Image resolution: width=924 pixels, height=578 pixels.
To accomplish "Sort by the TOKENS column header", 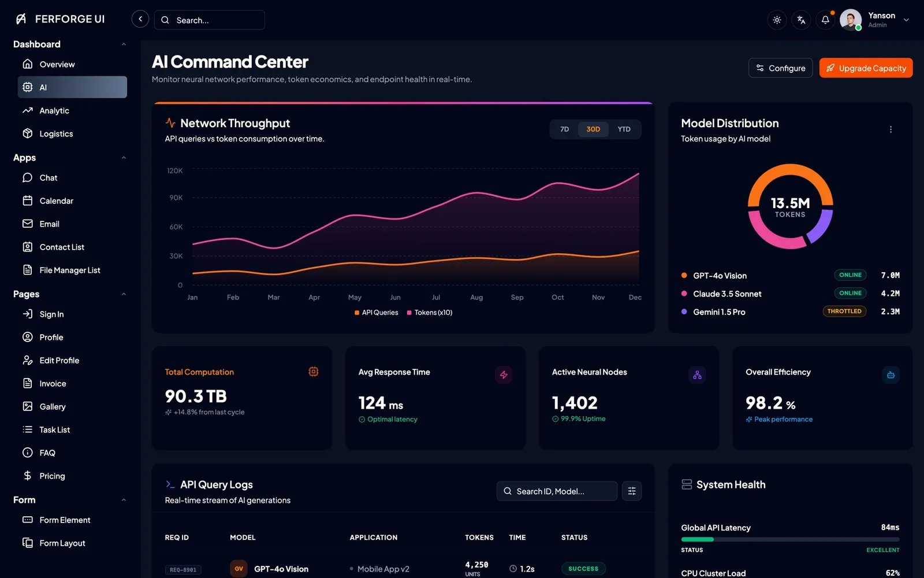I will click(479, 538).
